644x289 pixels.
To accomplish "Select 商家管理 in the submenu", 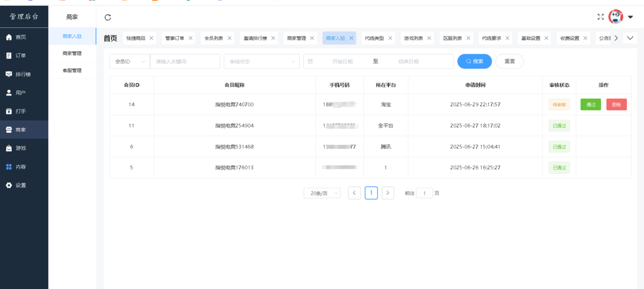I will tap(72, 54).
